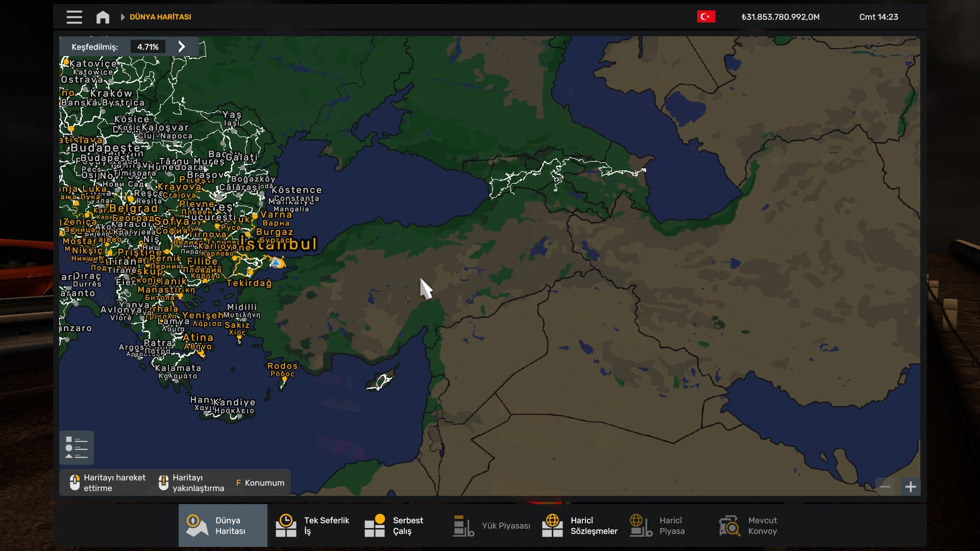Open the hamburger main menu
980x551 pixels.
(74, 17)
